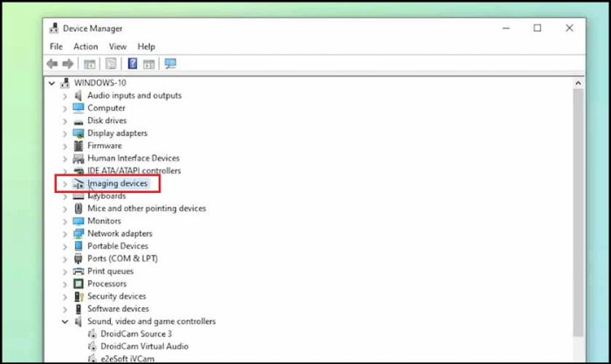Open the Action menu

(x=86, y=46)
